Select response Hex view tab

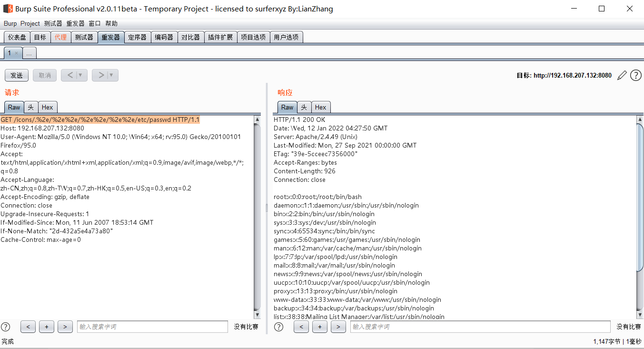[x=321, y=107]
